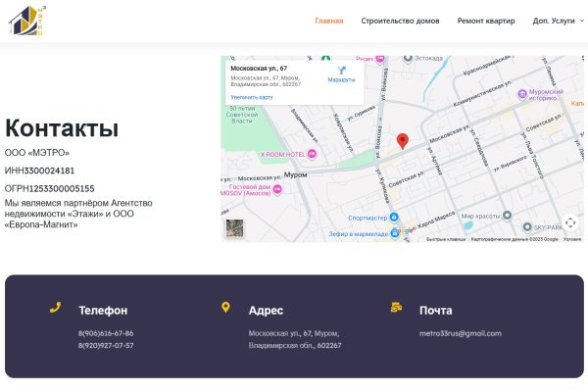This screenshot has height=392, width=588.
Task: Go to Строительство домов page
Action: pos(400,21)
